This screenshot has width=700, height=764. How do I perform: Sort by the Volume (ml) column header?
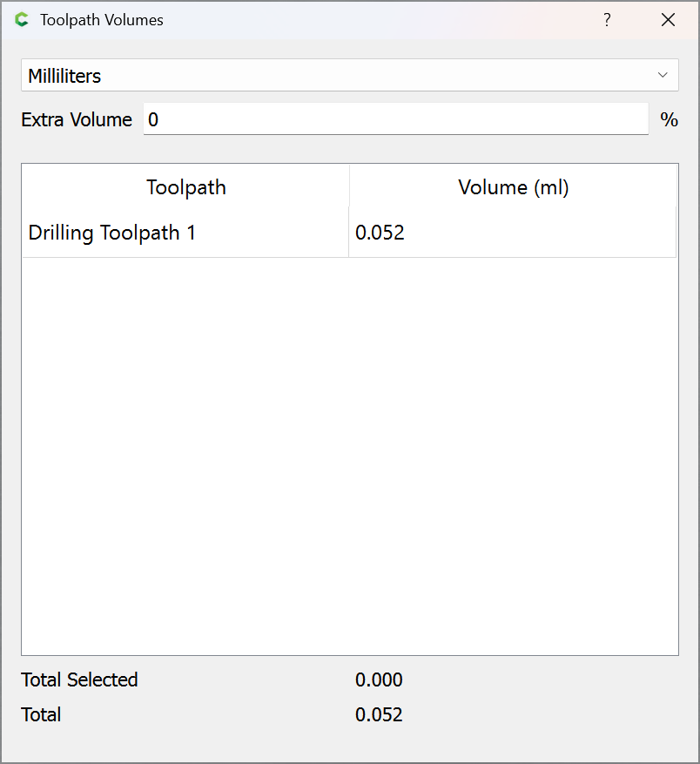(x=513, y=187)
